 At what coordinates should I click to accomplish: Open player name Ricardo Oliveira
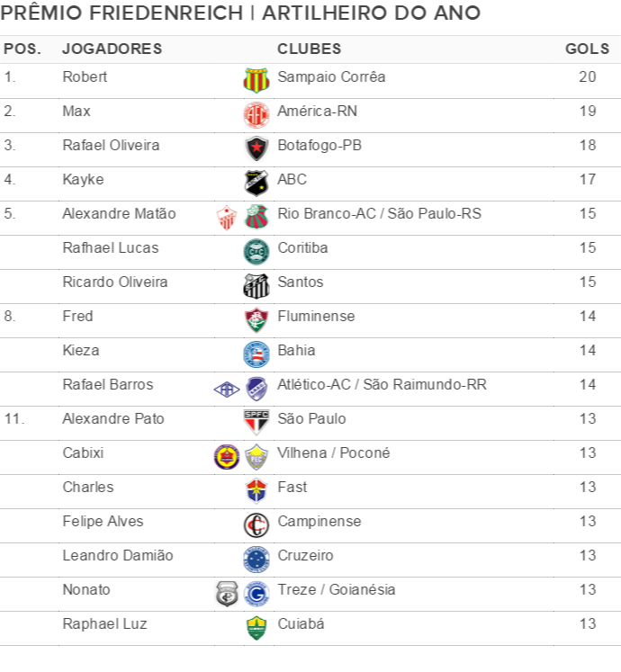[x=115, y=282]
